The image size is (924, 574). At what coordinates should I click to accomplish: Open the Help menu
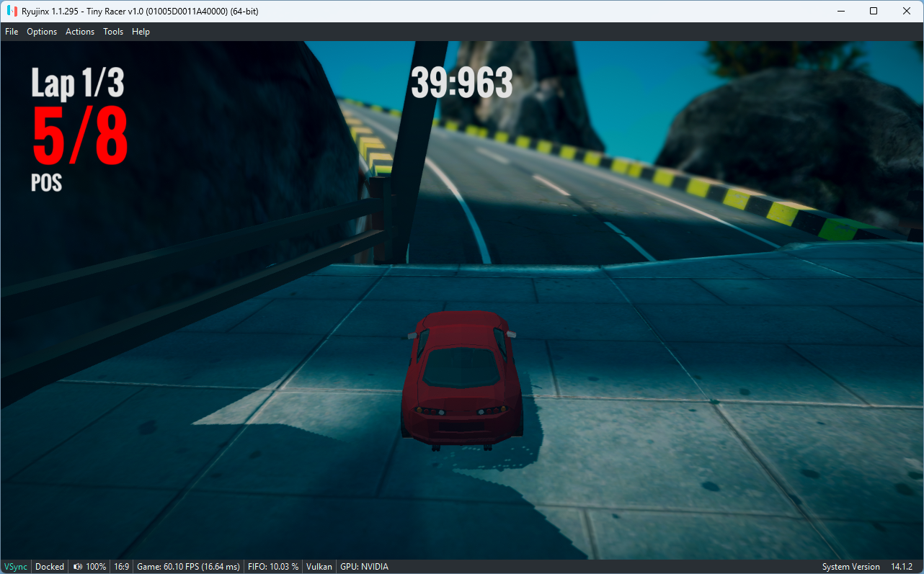click(141, 31)
